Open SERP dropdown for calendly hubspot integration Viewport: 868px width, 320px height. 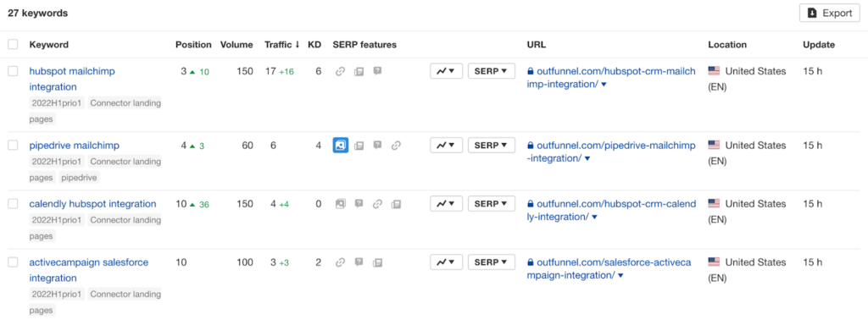(492, 204)
